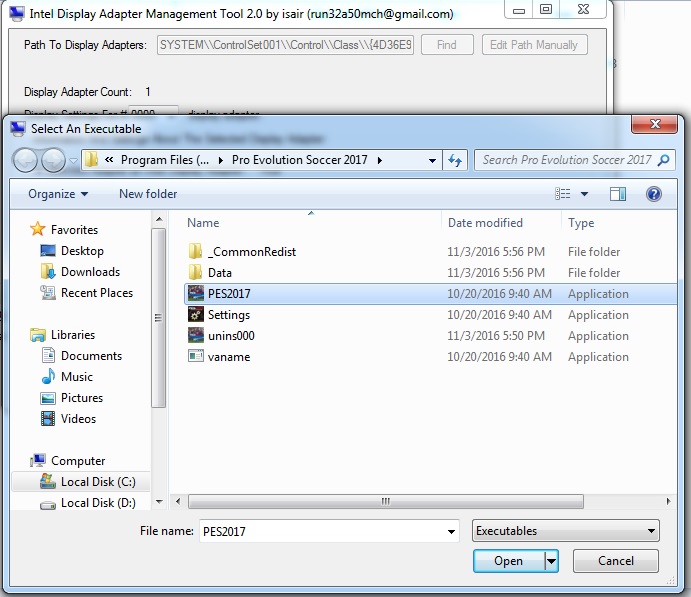
Task: Expand the address bar history dropdown
Action: coord(432,160)
